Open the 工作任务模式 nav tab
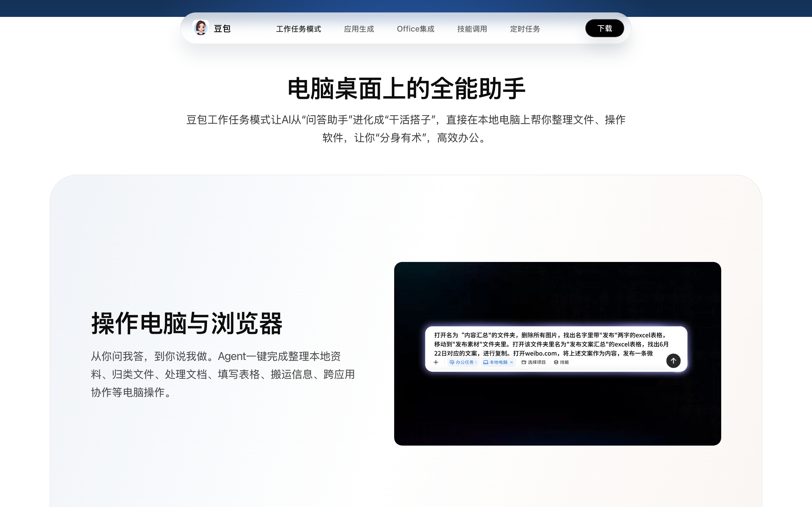The image size is (812, 507). click(298, 29)
